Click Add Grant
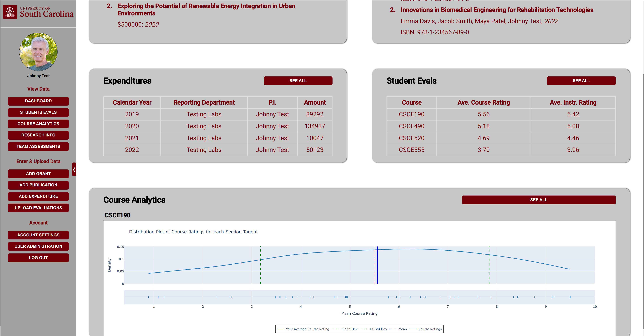Viewport: 644px width, 336px height. tap(38, 173)
